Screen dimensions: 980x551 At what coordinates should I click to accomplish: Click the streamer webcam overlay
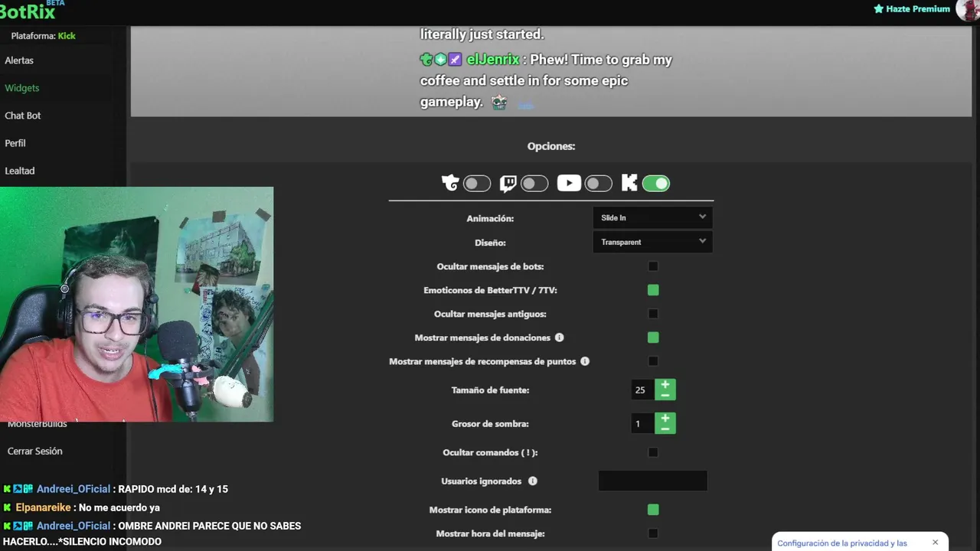pyautogui.click(x=136, y=304)
